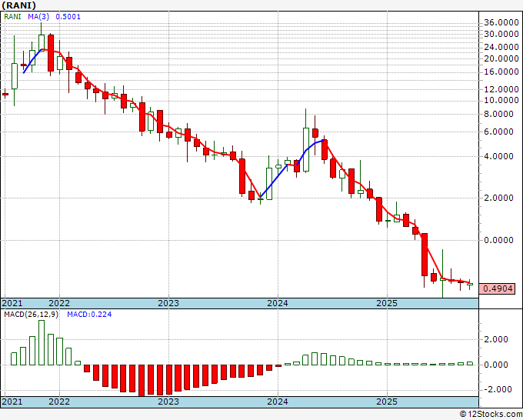The height and width of the screenshot is (420, 523).
Task: Click the 2.0000 price axis label
Action: tap(498, 198)
